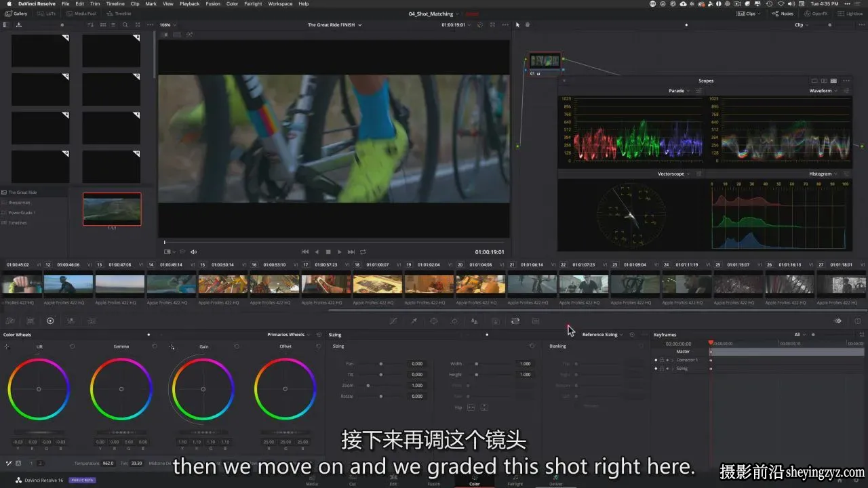Switch to the Deliver page

point(556,481)
